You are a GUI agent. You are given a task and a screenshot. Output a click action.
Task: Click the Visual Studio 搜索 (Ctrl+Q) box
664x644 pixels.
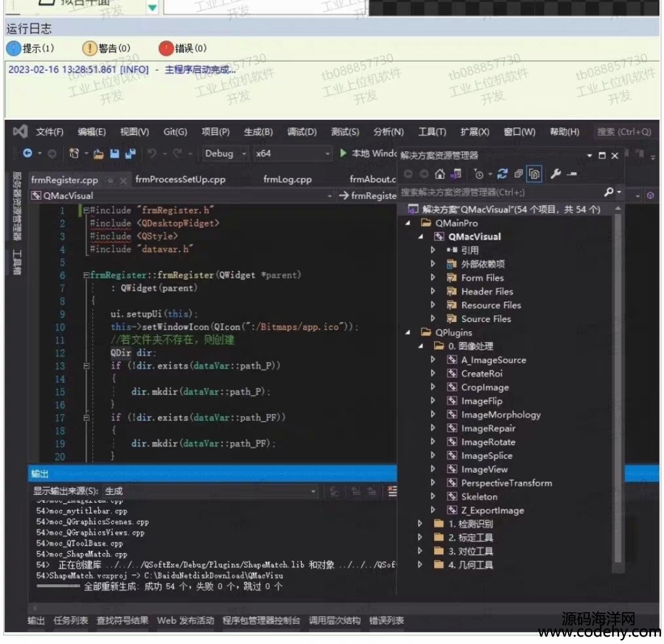tap(625, 132)
